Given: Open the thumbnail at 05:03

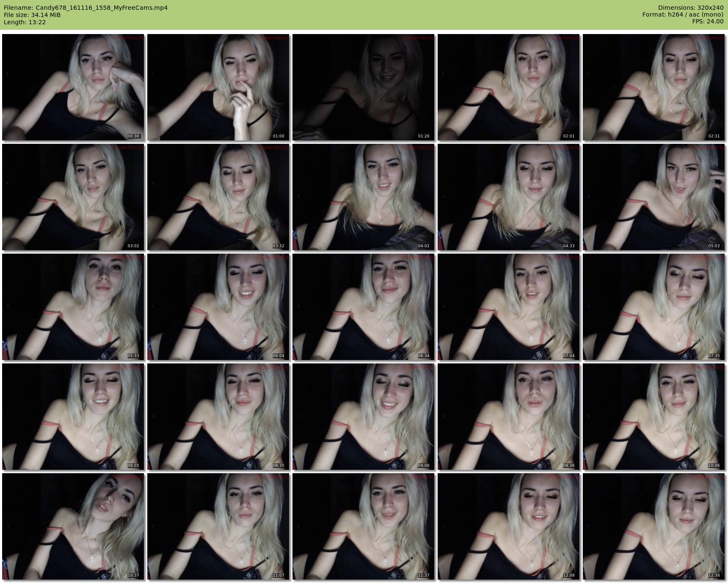Looking at the screenshot, I should pyautogui.click(x=654, y=197).
